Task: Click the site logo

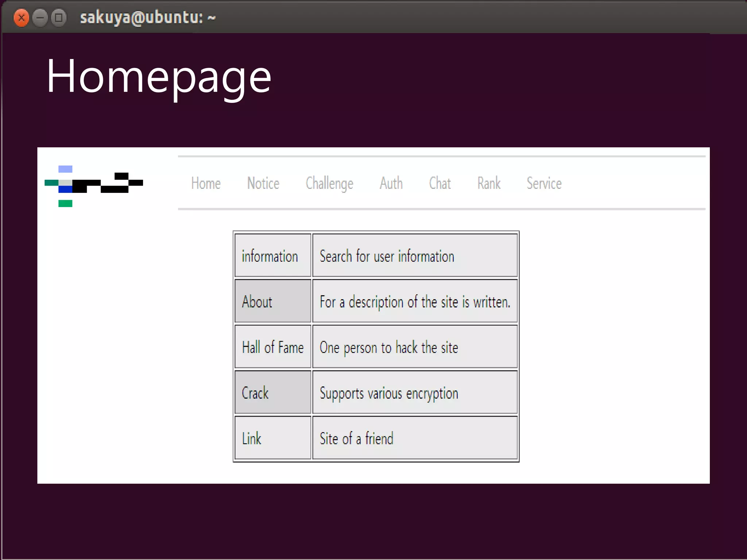Action: 94,186
